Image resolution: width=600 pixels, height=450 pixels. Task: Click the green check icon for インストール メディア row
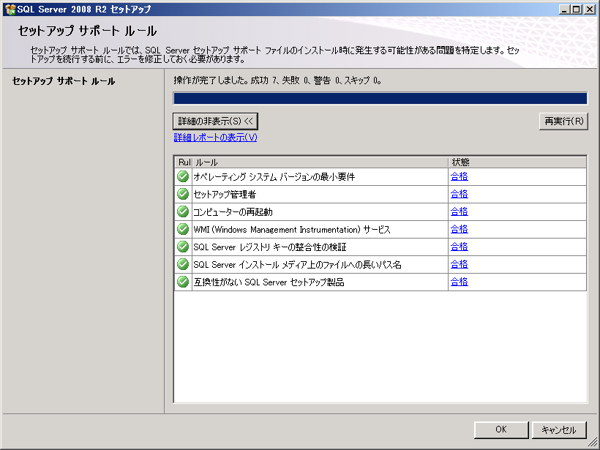point(183,264)
